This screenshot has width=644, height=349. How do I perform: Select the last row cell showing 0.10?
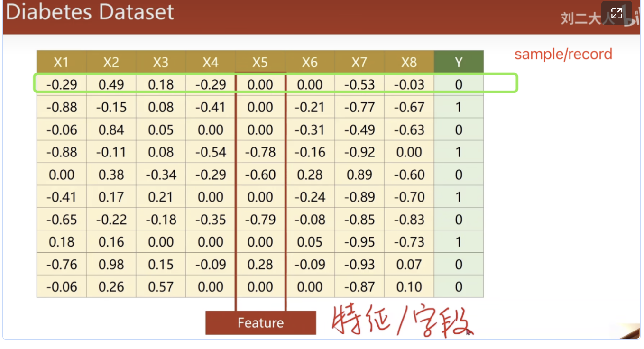point(409,286)
